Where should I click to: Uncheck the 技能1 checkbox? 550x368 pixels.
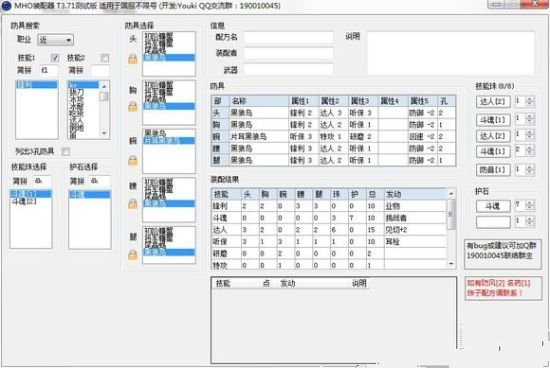[55, 58]
